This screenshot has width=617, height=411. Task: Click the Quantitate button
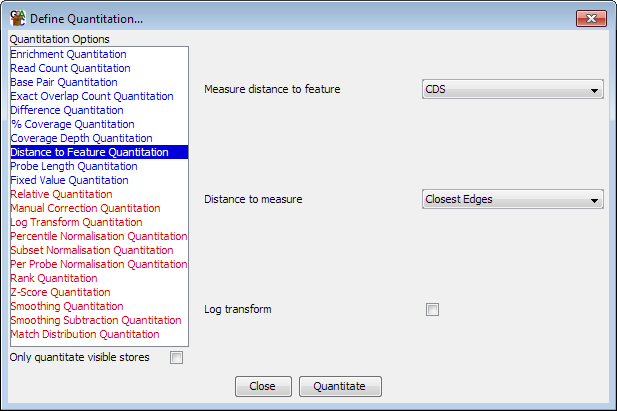click(x=340, y=386)
